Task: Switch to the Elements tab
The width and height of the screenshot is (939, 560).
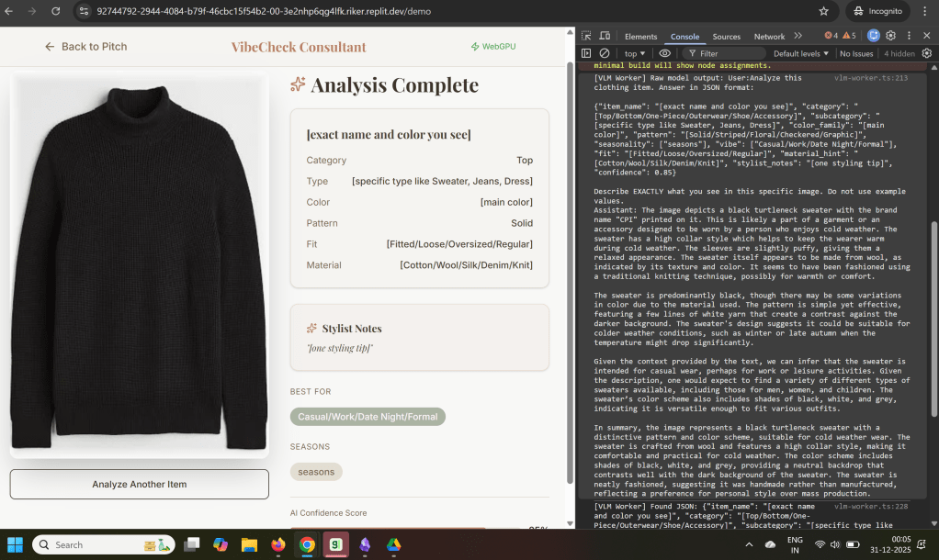Action: click(640, 37)
